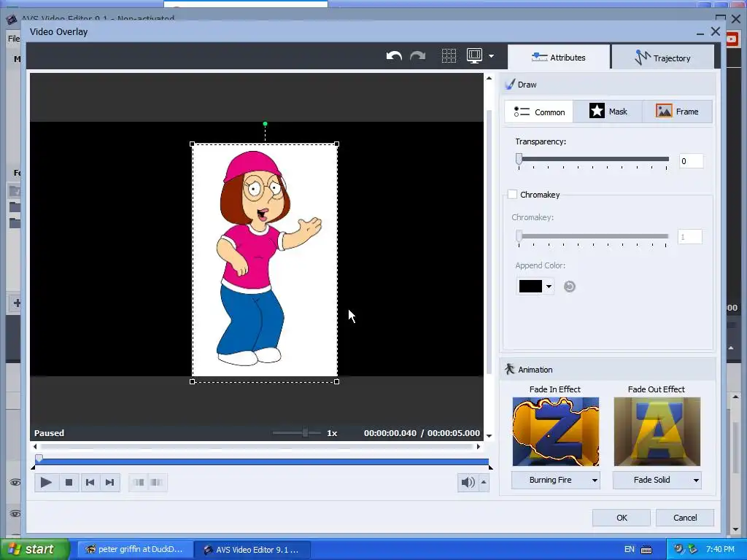Image resolution: width=747 pixels, height=560 pixels.
Task: Click the bottom-right overlay corner handle
Action: (337, 381)
